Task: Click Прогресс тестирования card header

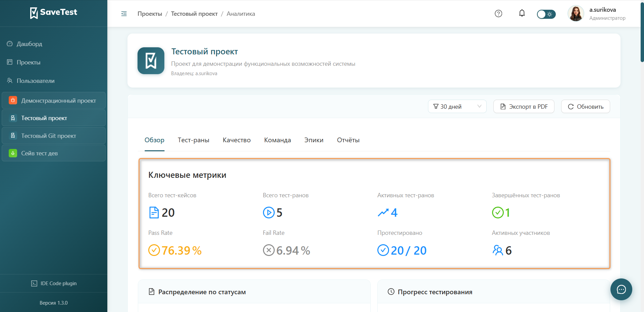Action: pyautogui.click(x=494, y=292)
